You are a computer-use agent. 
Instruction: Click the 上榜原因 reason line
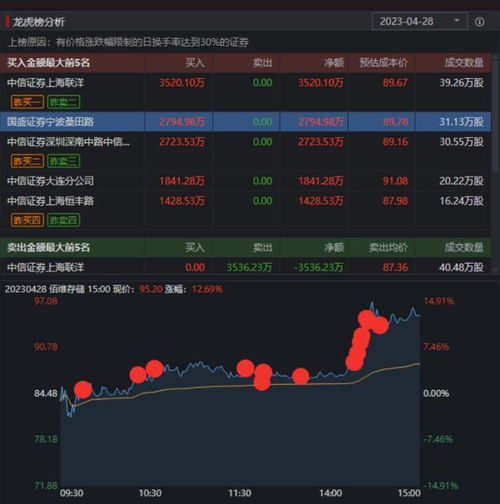tap(128, 42)
